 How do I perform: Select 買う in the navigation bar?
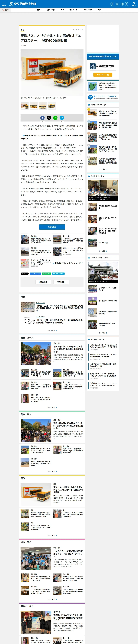(62, 10)
